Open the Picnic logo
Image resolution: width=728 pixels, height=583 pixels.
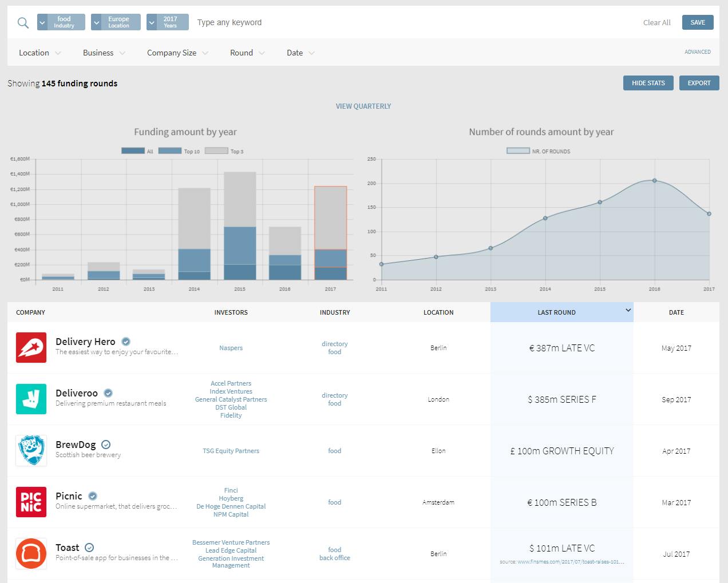click(31, 502)
